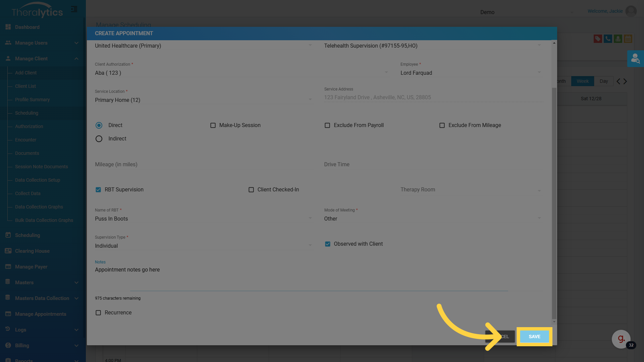Viewport: 644px width, 362px height.
Task: Enable the Recurrence checkbox
Action: click(98, 313)
